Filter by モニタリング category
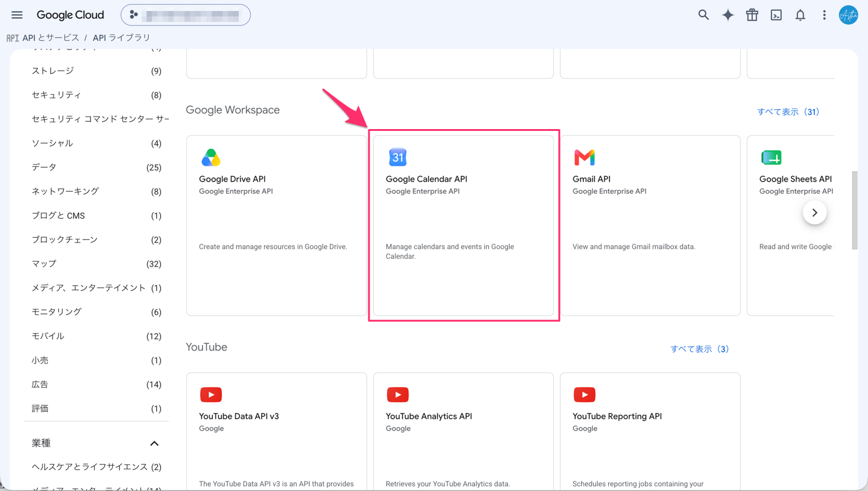Screen dimensions: 868x491 96,312
